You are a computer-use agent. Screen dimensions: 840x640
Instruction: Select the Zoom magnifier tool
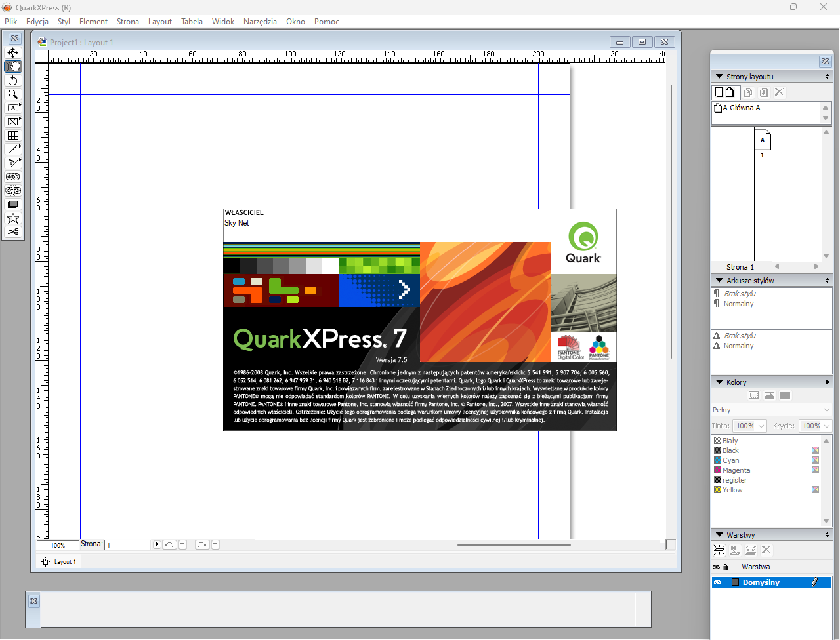click(x=13, y=94)
